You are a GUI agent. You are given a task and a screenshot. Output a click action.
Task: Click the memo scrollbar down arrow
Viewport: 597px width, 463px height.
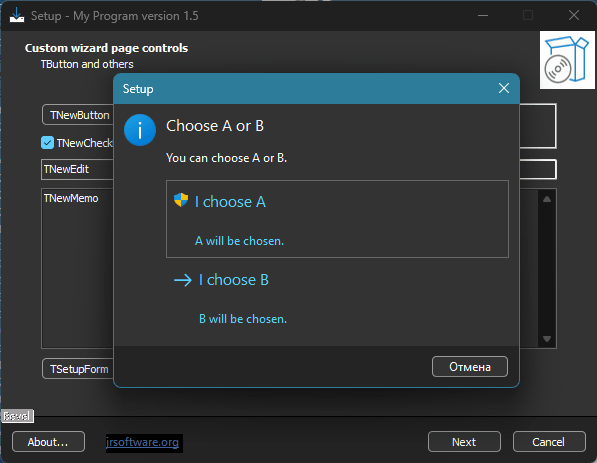coord(547,338)
